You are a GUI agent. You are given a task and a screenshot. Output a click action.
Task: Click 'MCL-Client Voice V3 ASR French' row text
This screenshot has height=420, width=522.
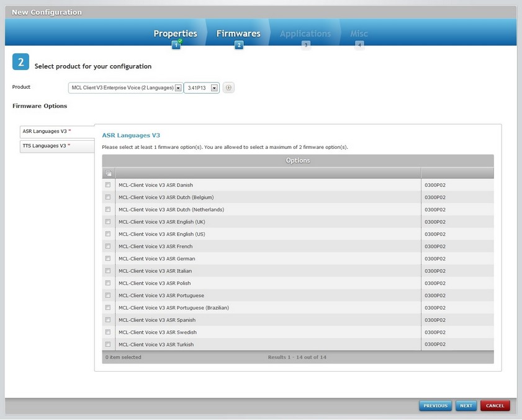pos(155,246)
